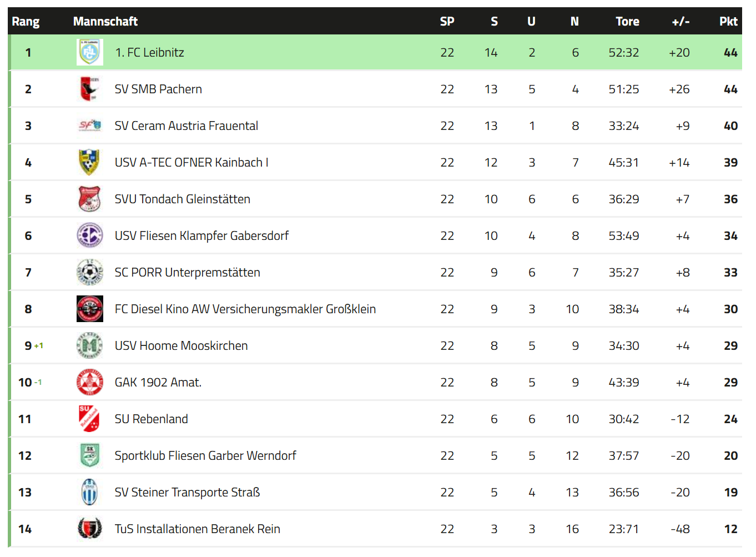Viewport: 756px width, 557px height.
Task: Select the Rang column header
Action: point(26,21)
